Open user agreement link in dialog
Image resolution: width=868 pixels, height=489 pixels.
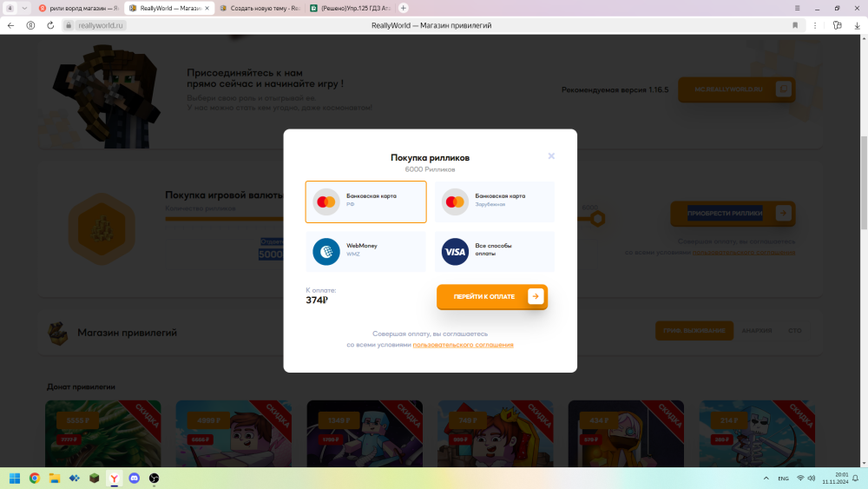[463, 345]
